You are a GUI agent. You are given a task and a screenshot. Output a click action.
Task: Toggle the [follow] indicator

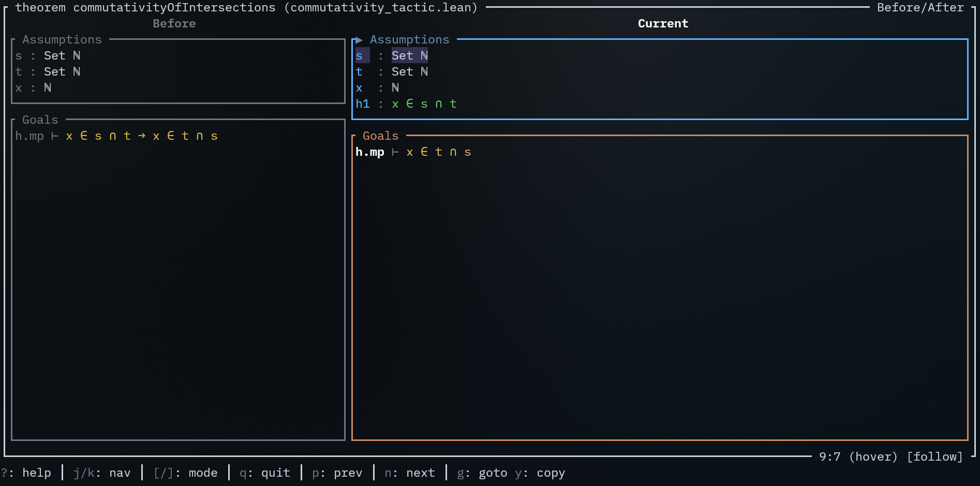[x=934, y=457]
